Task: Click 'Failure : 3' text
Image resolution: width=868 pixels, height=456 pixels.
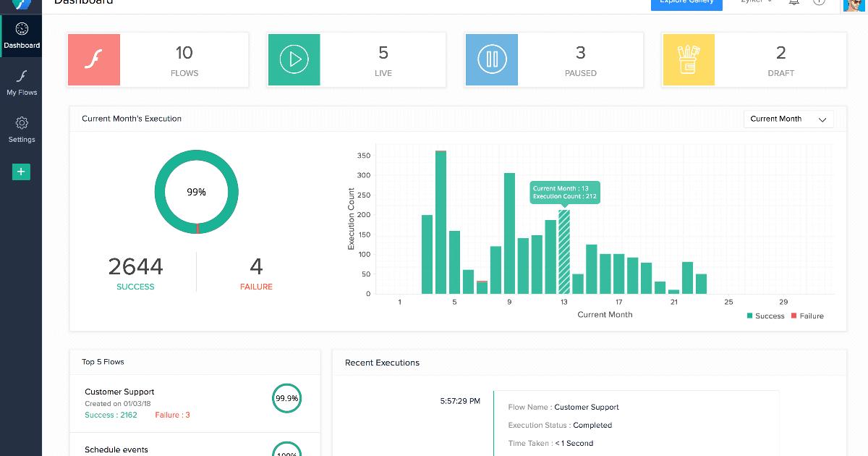Action: point(172,415)
